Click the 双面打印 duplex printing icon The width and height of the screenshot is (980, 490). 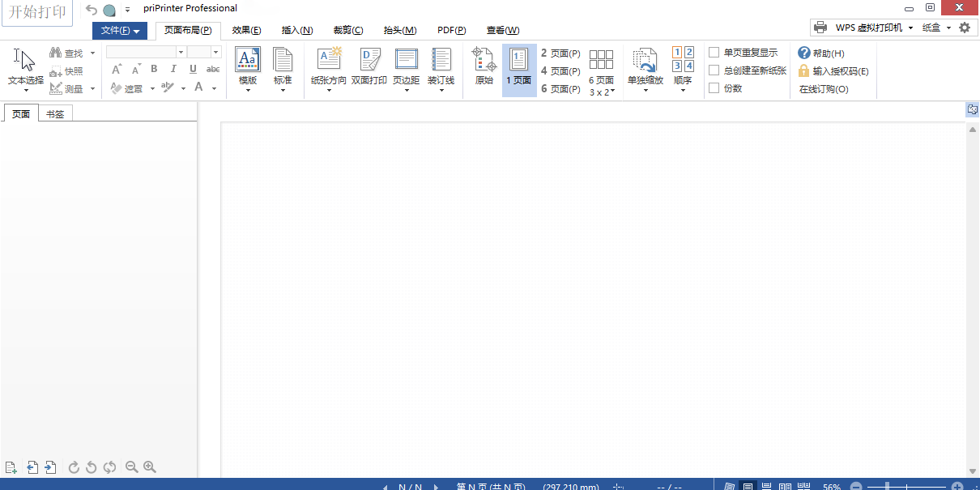[x=369, y=66]
